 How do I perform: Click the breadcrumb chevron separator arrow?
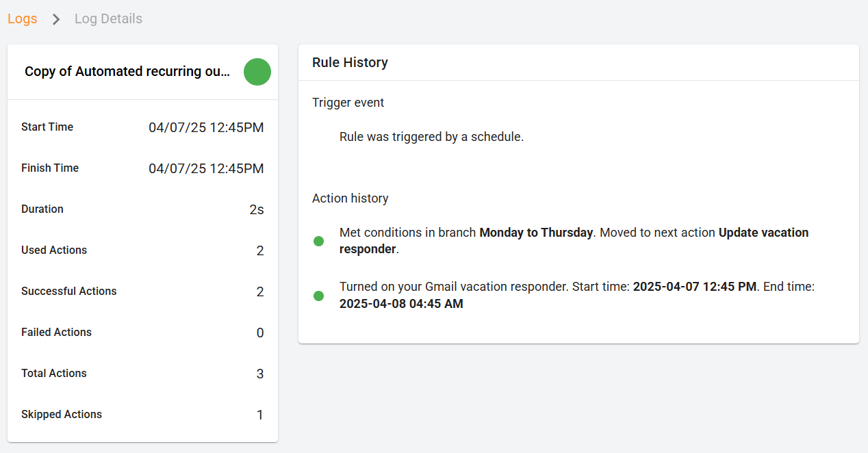56,19
